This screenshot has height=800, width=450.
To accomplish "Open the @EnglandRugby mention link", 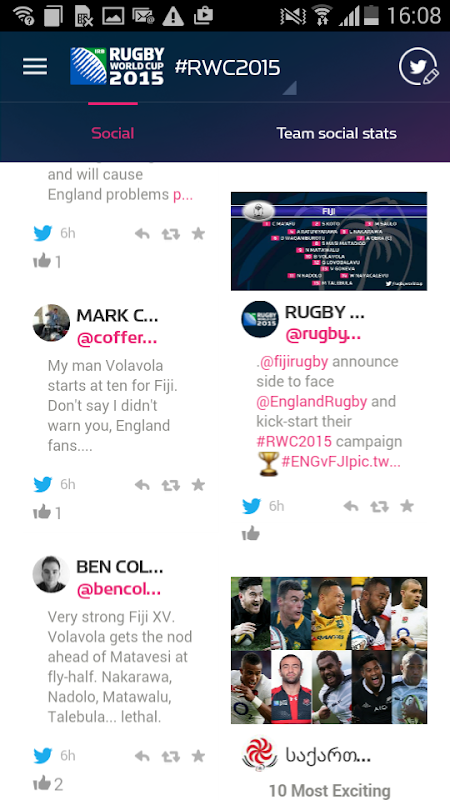I will [x=312, y=402].
